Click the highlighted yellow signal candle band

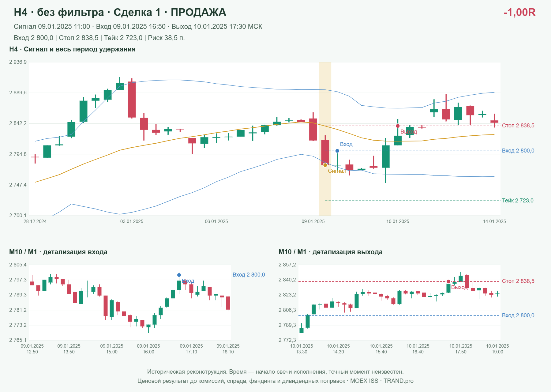(325, 139)
